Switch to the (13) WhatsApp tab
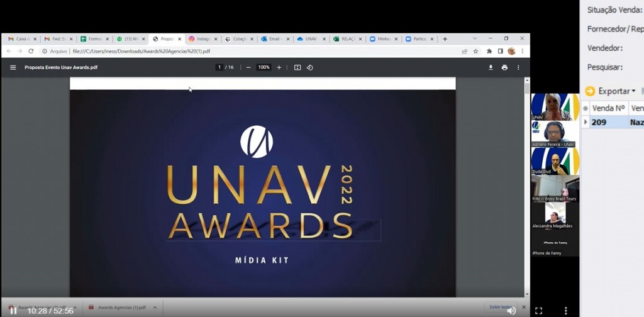Image resolution: width=644 pixels, height=317 pixels. pos(130,39)
